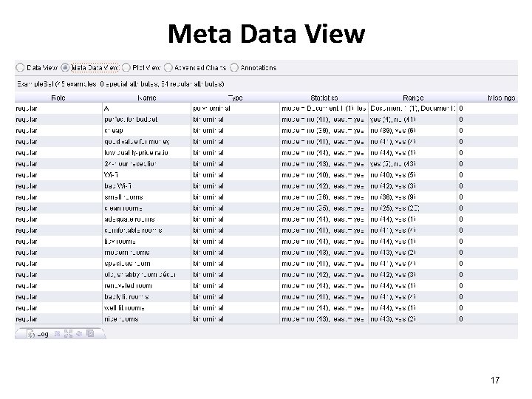The width and height of the screenshot is (532, 399).
Task: Select the 'Wi-fi' attribute name
Action: tap(111, 175)
